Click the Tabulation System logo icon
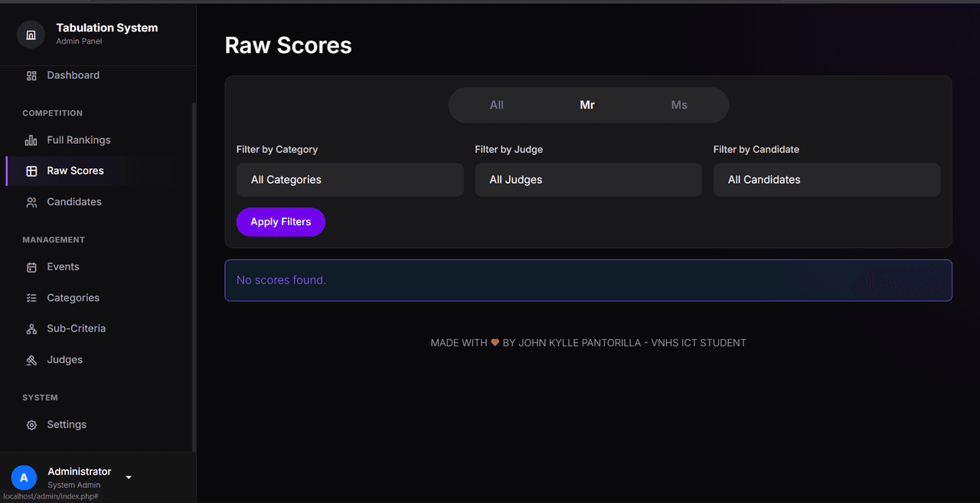980x503 pixels. coord(31,34)
